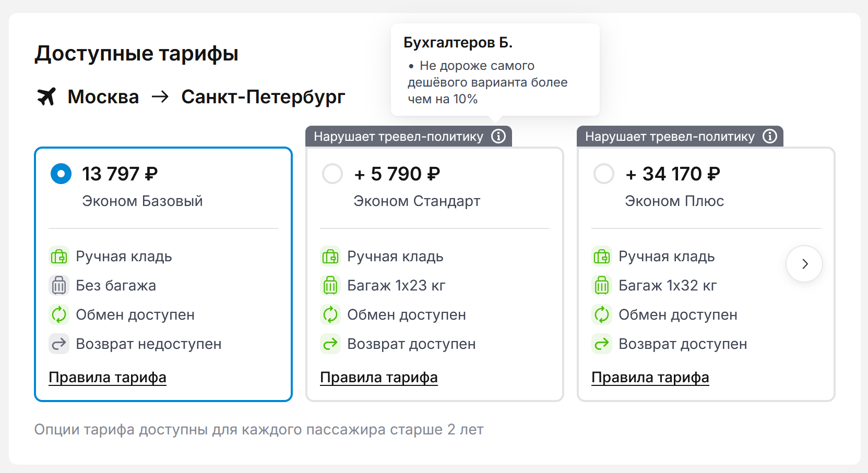Click green baggage icon for Багаж 1x23 кг
This screenshot has height=473, width=868.
pyautogui.click(x=330, y=285)
